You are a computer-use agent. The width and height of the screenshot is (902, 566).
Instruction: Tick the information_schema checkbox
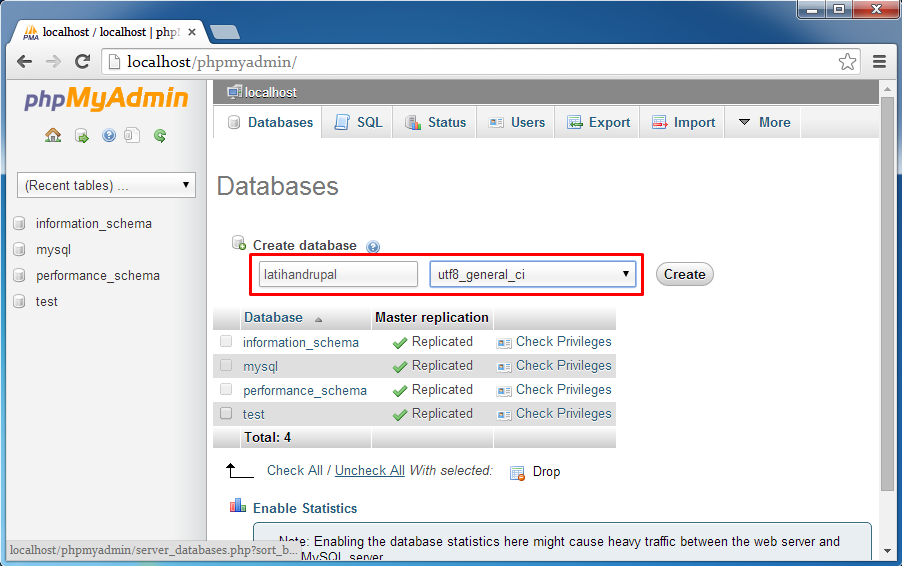pyautogui.click(x=226, y=342)
